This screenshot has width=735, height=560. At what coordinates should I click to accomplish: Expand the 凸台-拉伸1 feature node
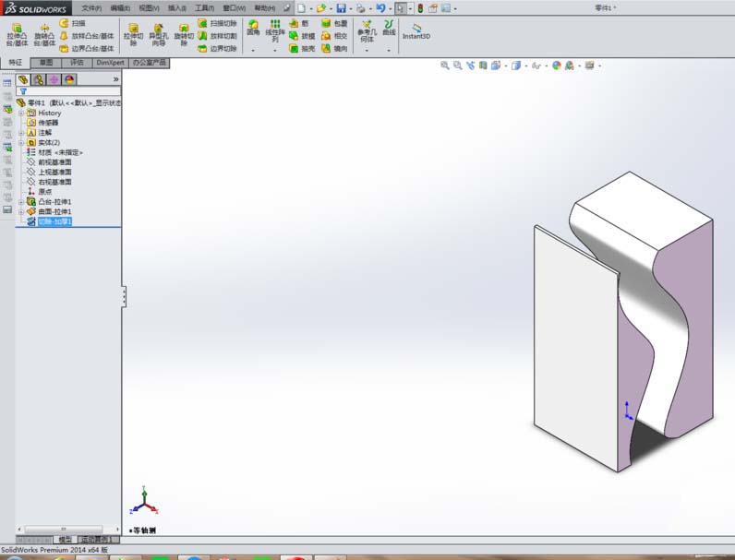click(21, 202)
